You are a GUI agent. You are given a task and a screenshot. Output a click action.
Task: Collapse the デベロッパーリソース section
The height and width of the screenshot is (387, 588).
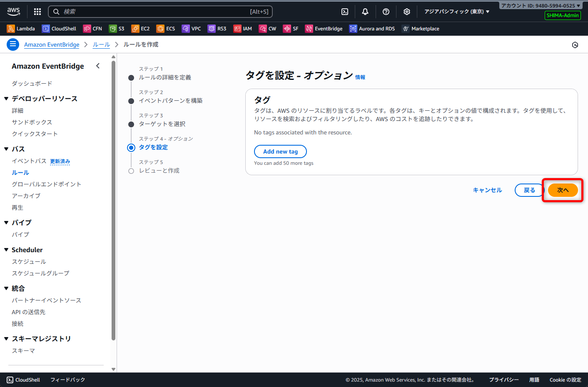(x=6, y=99)
